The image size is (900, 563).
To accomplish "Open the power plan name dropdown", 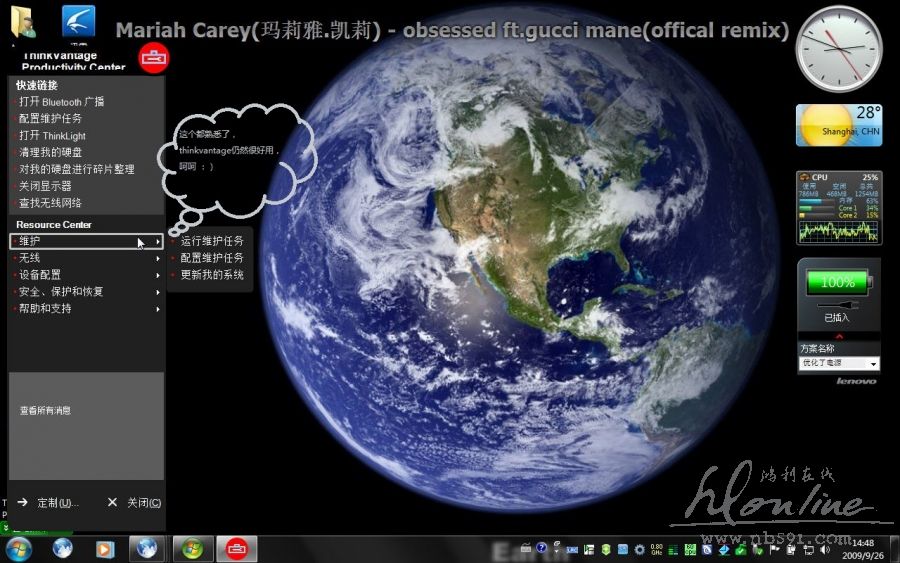I will (839, 364).
